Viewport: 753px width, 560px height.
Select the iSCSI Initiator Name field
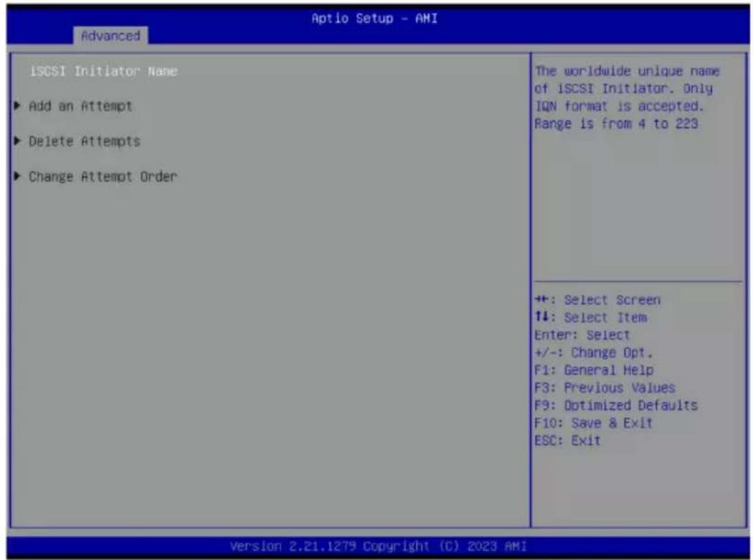[104, 71]
